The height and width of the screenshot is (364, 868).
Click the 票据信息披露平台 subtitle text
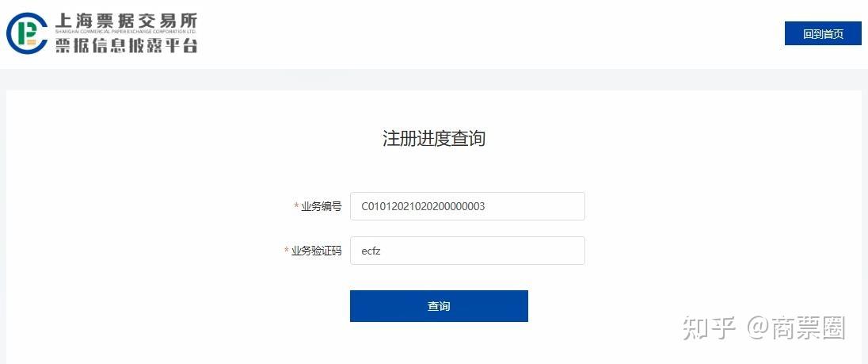tap(126, 45)
